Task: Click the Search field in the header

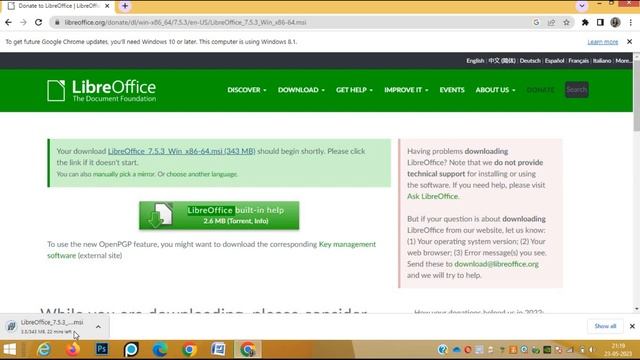Action: 576,90
